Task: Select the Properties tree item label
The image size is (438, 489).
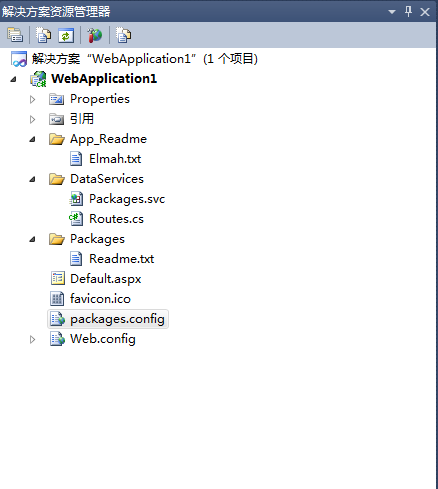Action: [100, 99]
